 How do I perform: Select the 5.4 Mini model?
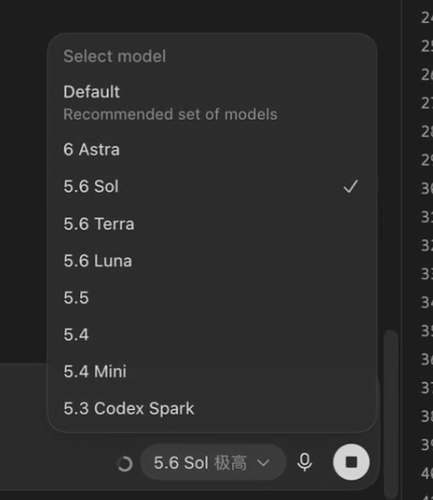click(x=212, y=371)
